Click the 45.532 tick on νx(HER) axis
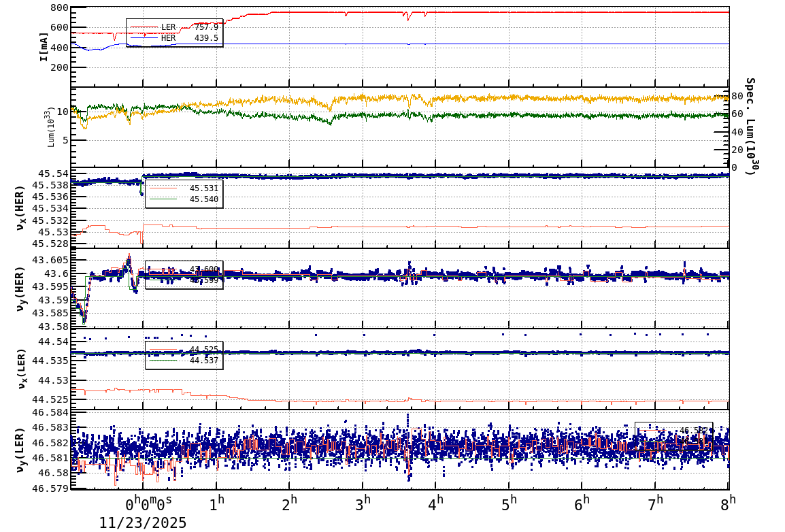 click(x=50, y=220)
